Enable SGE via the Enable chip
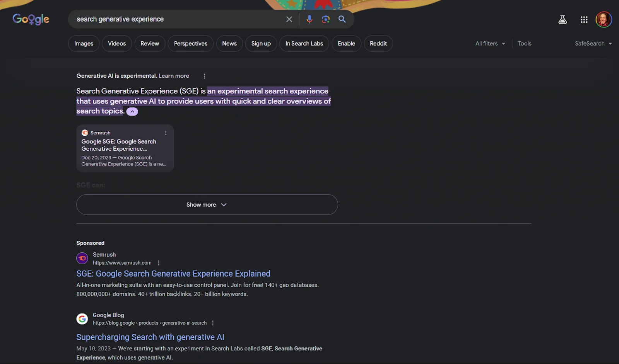619x364 pixels. click(x=346, y=43)
